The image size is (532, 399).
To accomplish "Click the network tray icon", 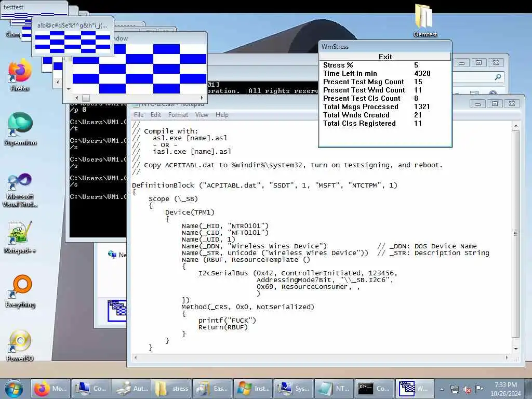I will (x=455, y=389).
